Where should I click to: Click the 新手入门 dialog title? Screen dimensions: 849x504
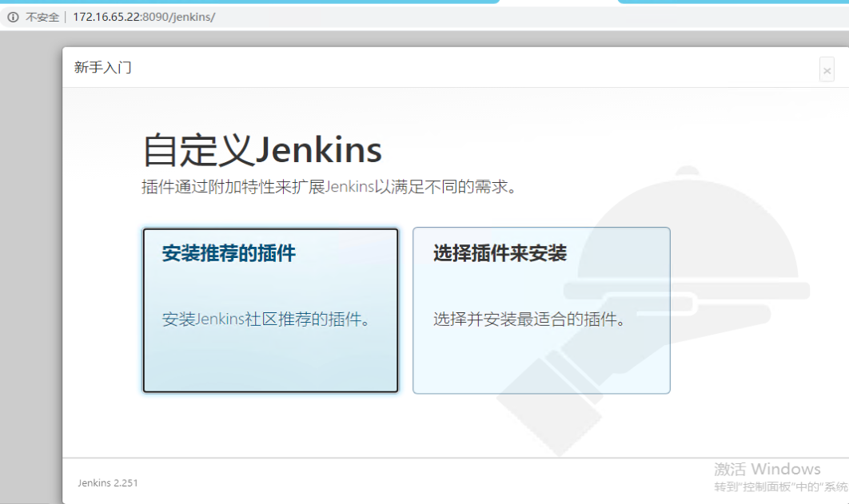click(x=103, y=68)
